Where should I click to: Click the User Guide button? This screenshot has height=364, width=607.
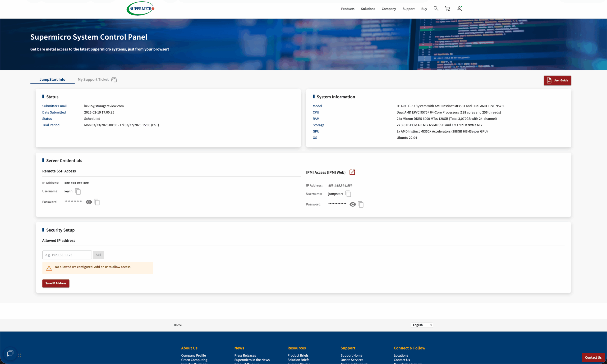[557, 80]
